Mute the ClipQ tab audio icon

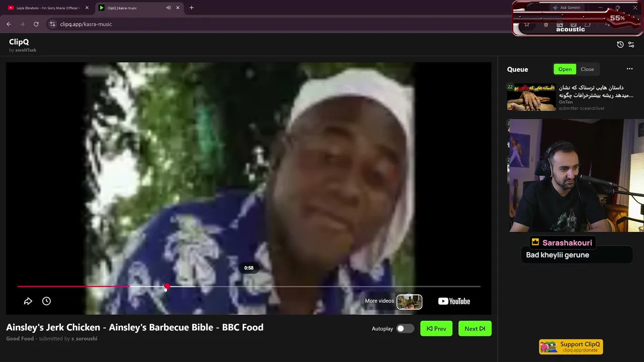169,8
